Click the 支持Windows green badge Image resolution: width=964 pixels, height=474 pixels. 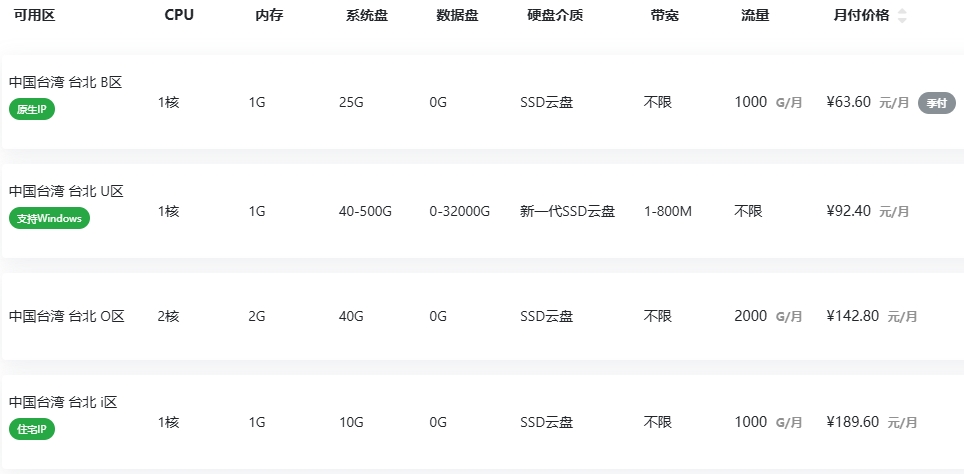tap(49, 218)
